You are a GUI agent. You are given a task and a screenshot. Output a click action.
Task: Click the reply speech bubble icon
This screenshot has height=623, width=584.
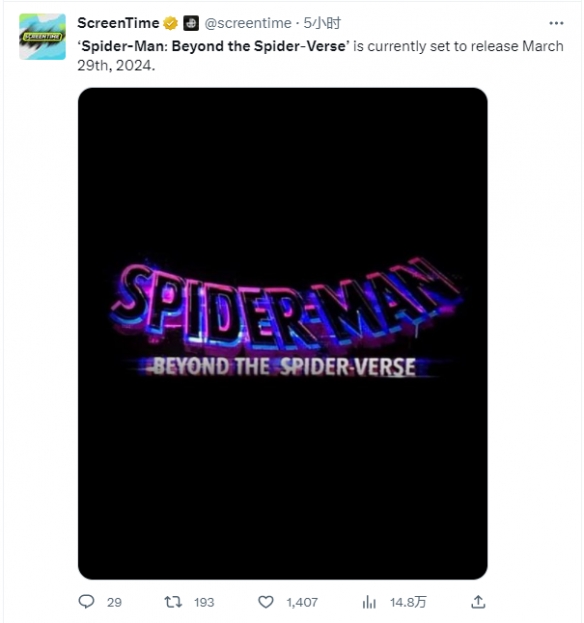click(x=86, y=602)
